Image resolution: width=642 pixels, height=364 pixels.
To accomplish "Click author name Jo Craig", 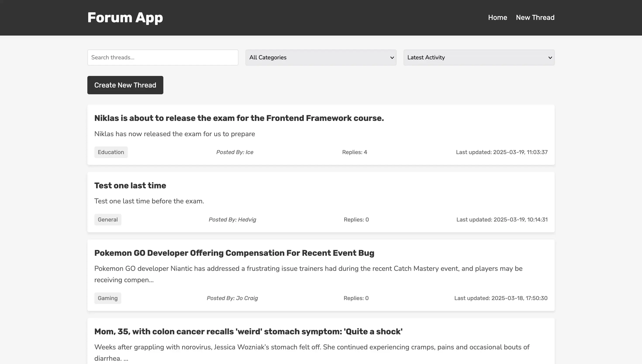I will 232,298.
